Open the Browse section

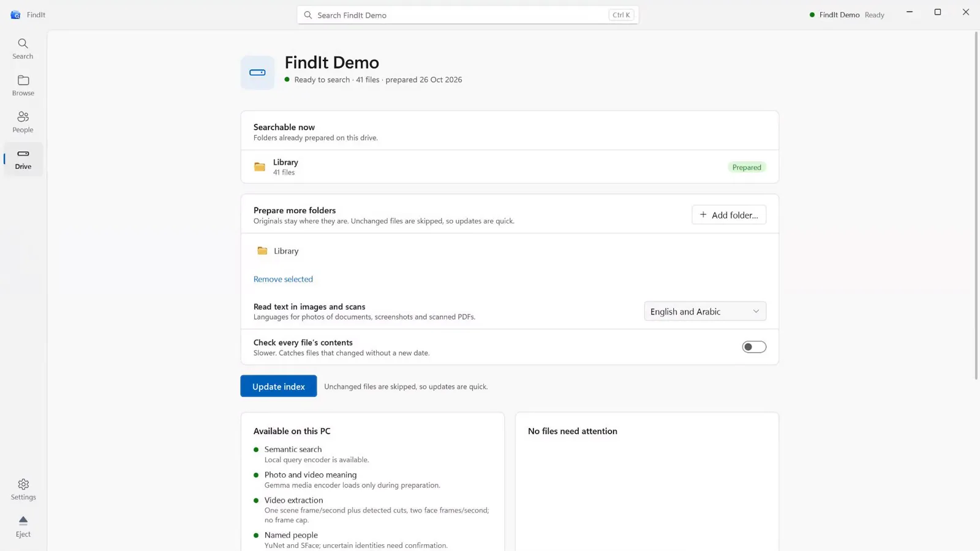23,85
